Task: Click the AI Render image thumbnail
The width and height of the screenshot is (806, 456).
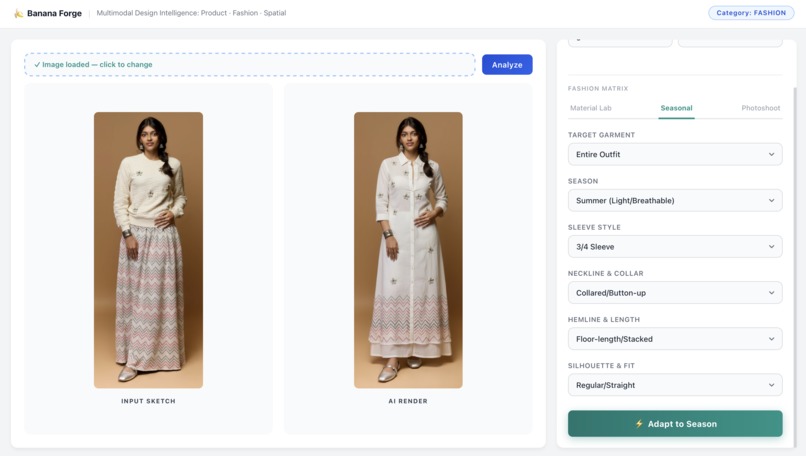Action: [x=408, y=250]
